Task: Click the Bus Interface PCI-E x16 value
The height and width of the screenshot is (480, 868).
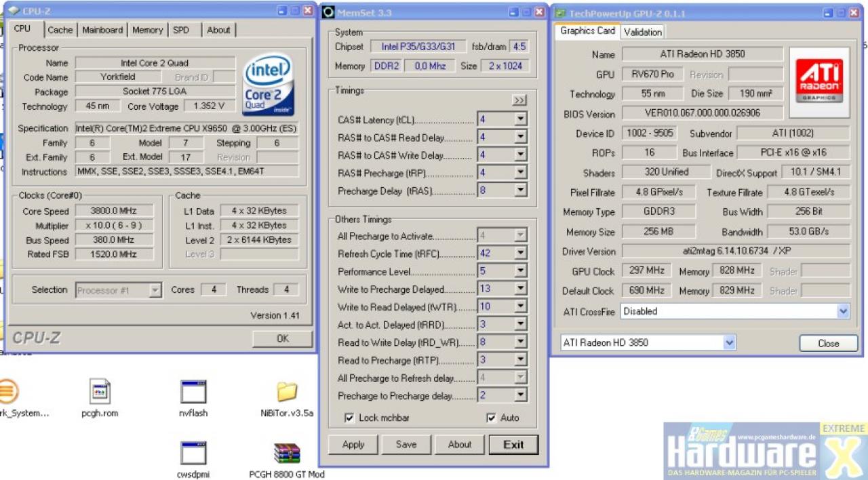Action: coord(793,153)
